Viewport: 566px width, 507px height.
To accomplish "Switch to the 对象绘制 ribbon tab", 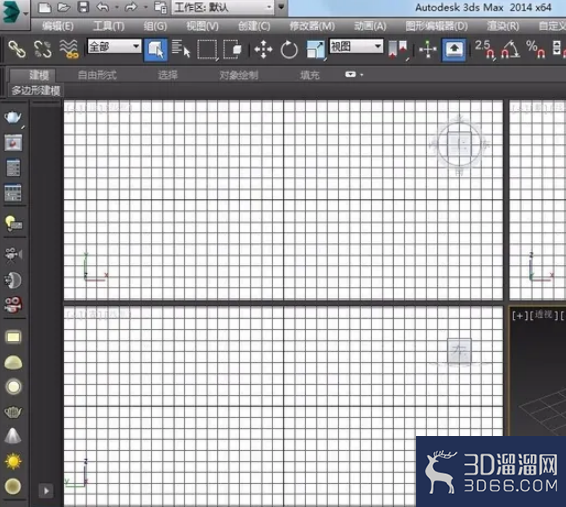I will (239, 75).
